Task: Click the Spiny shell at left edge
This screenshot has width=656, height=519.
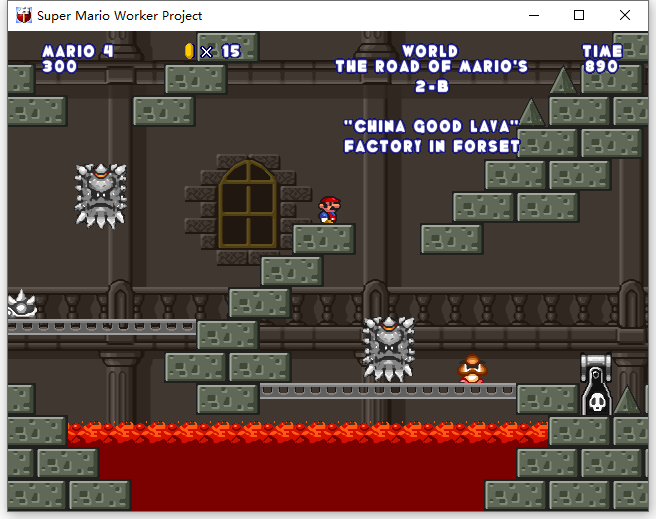Action: (22, 304)
